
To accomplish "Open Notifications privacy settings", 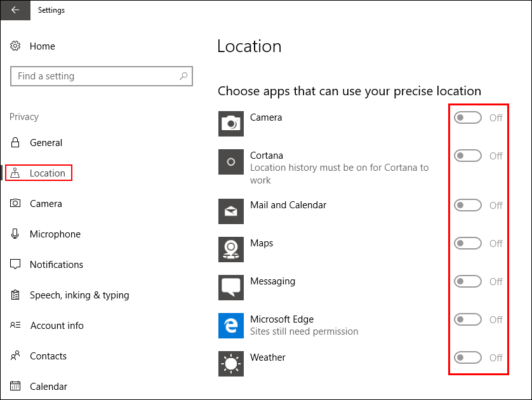I will pos(57,265).
